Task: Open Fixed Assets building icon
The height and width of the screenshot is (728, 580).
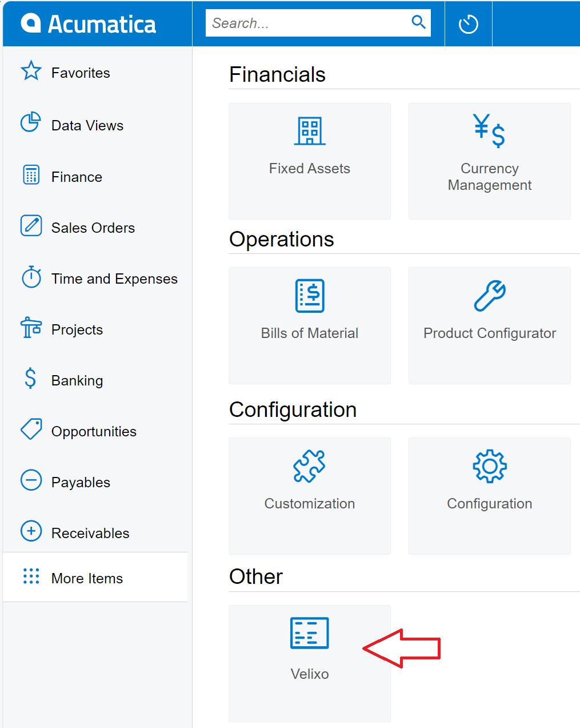Action: [x=310, y=130]
